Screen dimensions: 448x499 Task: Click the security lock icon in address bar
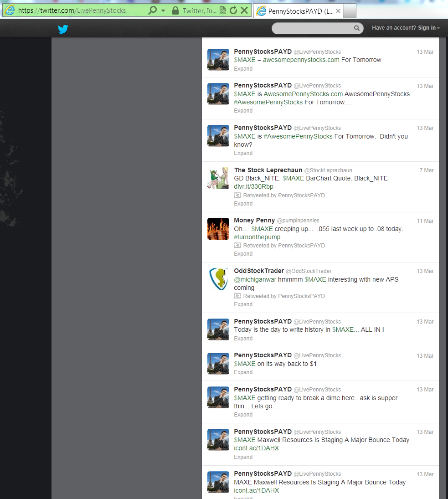click(x=175, y=10)
